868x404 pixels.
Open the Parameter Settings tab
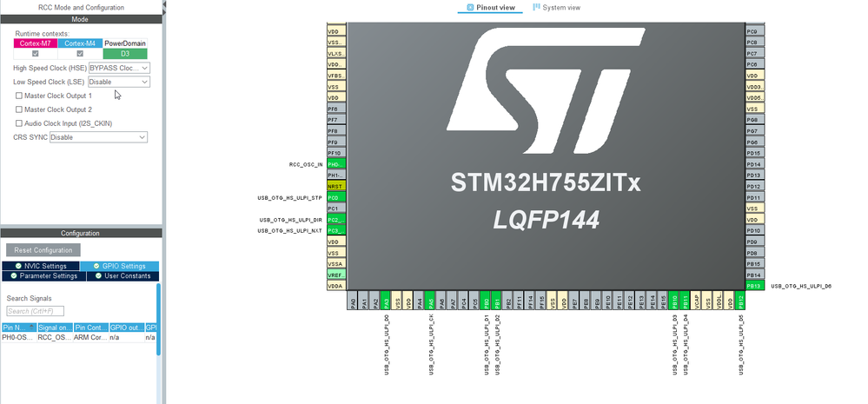click(x=44, y=275)
